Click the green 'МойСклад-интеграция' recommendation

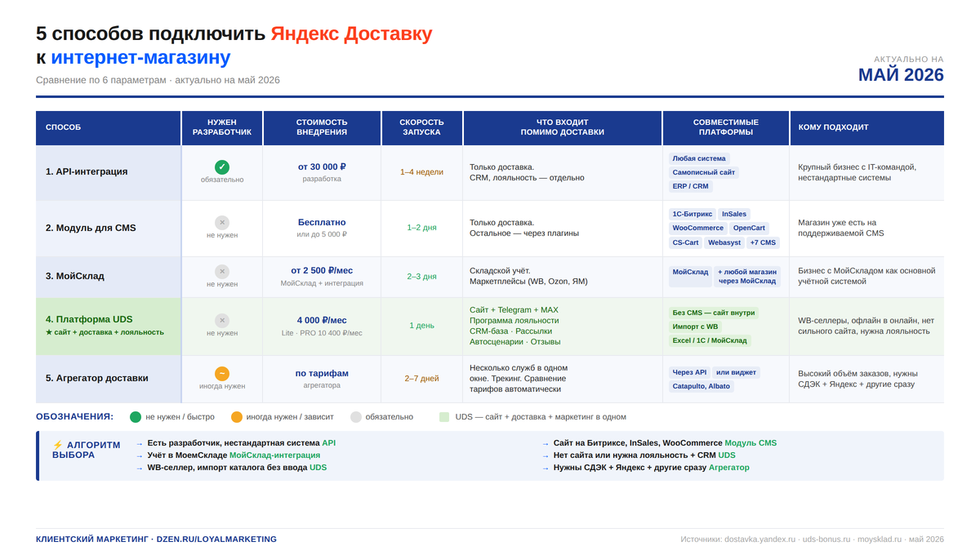click(x=275, y=455)
